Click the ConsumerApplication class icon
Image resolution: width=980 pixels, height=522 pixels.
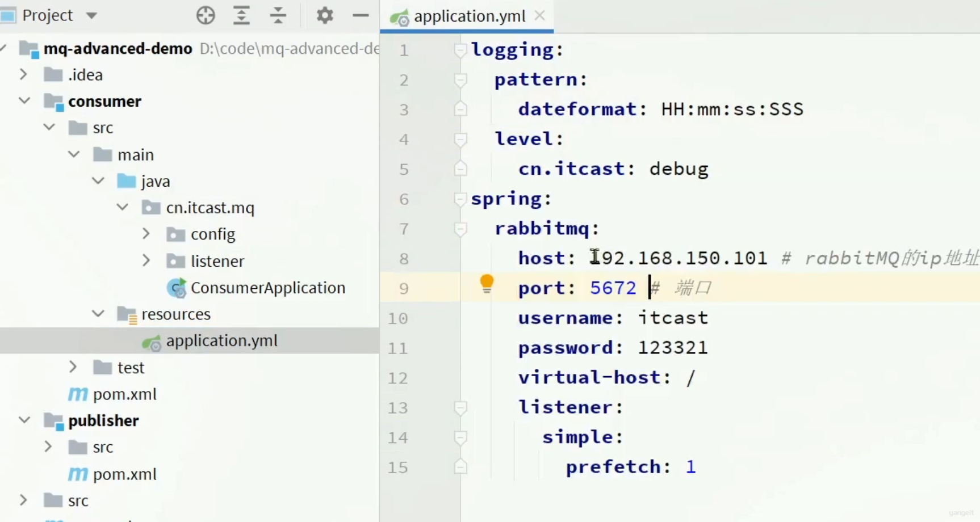pyautogui.click(x=177, y=288)
